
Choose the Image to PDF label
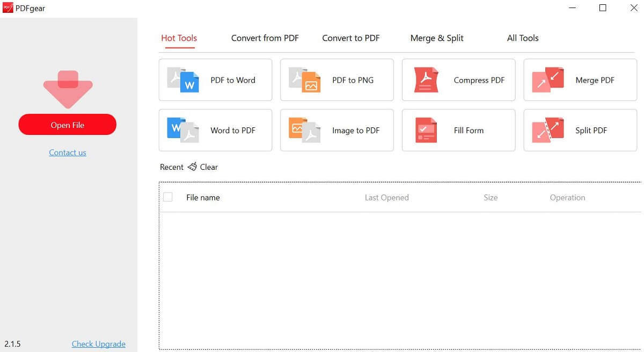tap(356, 130)
